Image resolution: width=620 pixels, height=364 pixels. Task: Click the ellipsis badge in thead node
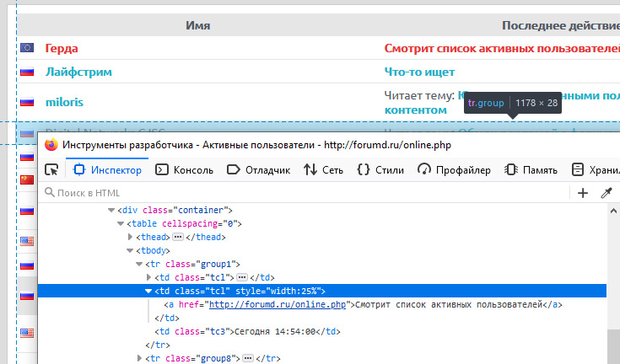point(178,237)
